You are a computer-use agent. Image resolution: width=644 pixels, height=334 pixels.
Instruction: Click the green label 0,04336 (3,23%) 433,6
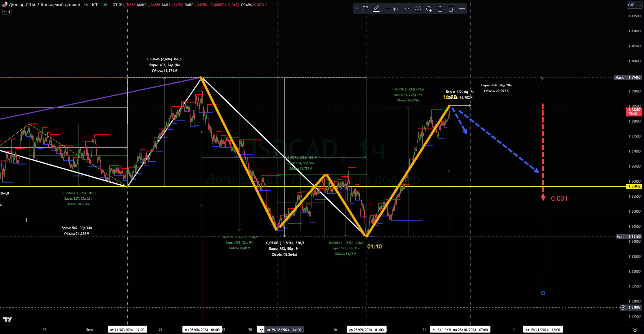pos(408,89)
